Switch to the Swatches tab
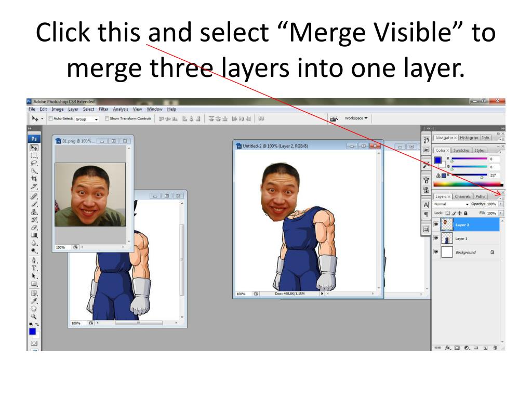This screenshot has height=399, width=532. pos(461,150)
